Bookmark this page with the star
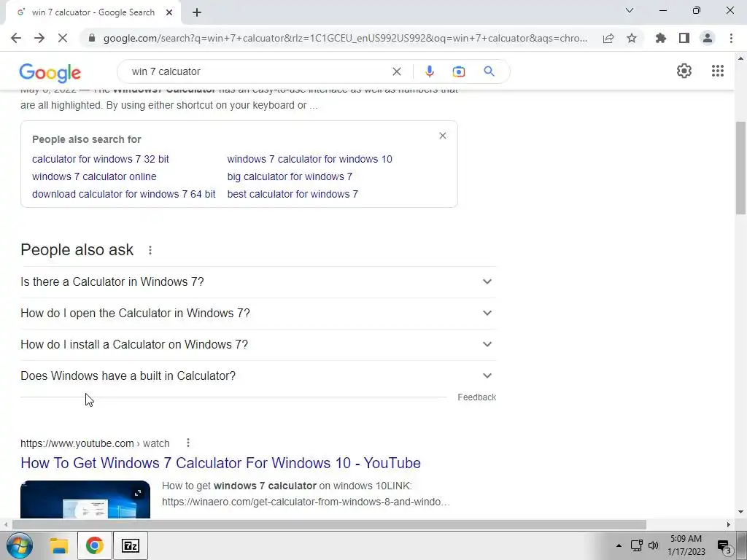747x560 pixels. point(632,38)
